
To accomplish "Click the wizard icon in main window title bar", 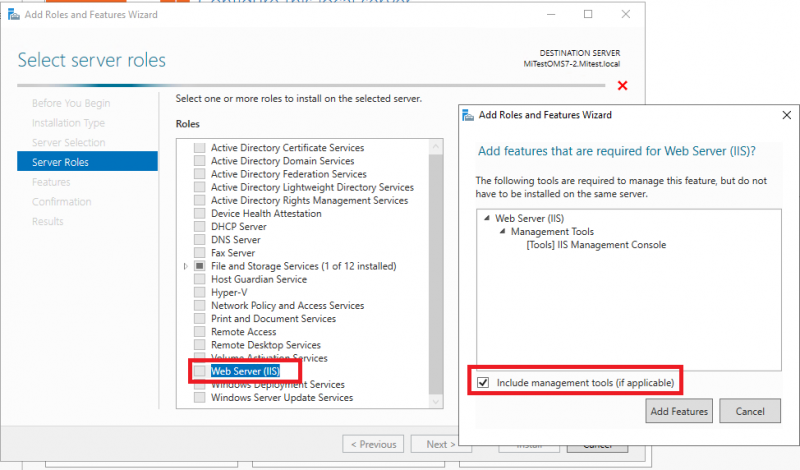I will [14, 15].
